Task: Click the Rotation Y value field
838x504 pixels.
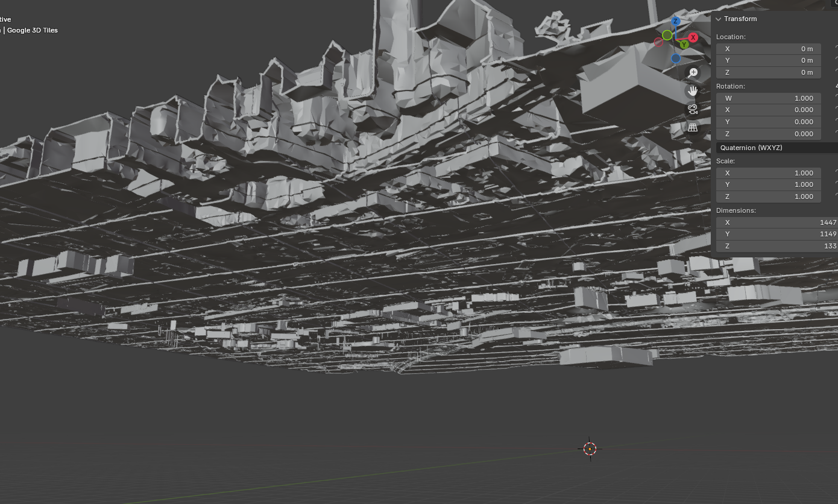Action: click(768, 122)
